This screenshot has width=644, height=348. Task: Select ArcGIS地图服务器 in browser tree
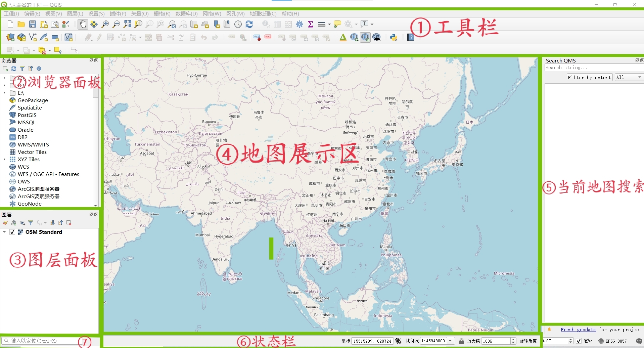(x=39, y=189)
